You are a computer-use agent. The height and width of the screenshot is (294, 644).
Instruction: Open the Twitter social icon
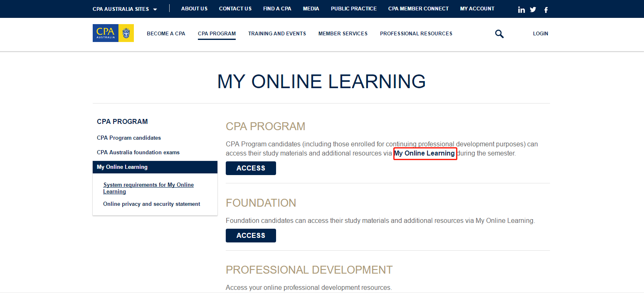533,10
